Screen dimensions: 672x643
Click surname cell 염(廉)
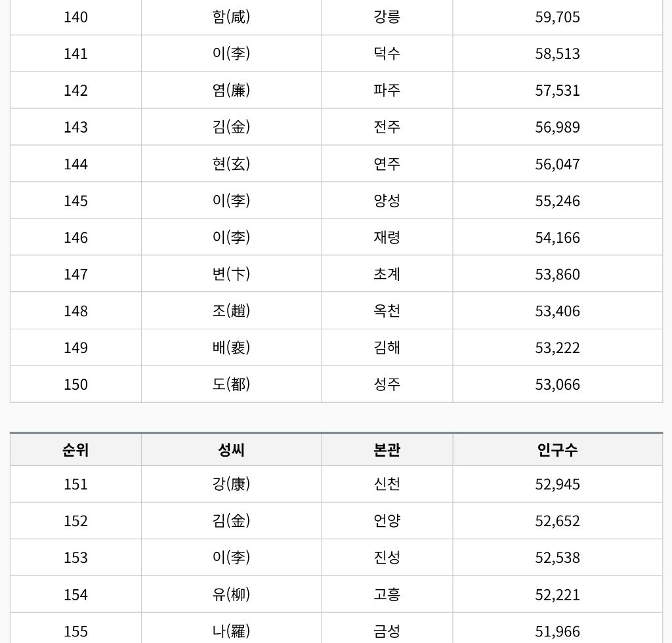click(232, 91)
